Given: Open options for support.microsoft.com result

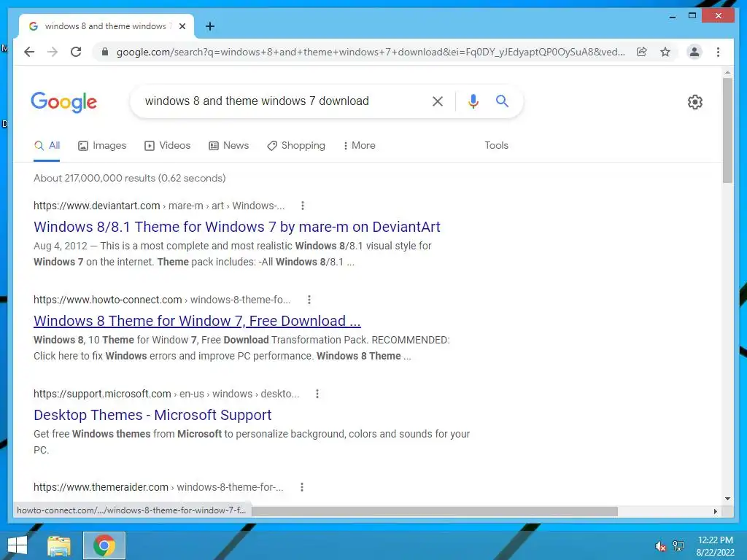Looking at the screenshot, I should coord(317,394).
